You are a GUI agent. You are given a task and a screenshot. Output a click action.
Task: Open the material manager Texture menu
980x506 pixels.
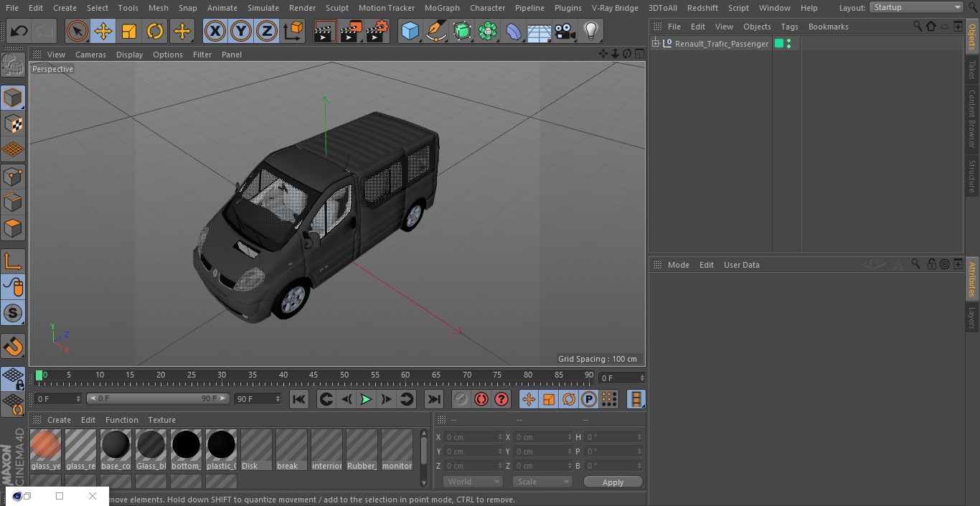click(x=161, y=420)
